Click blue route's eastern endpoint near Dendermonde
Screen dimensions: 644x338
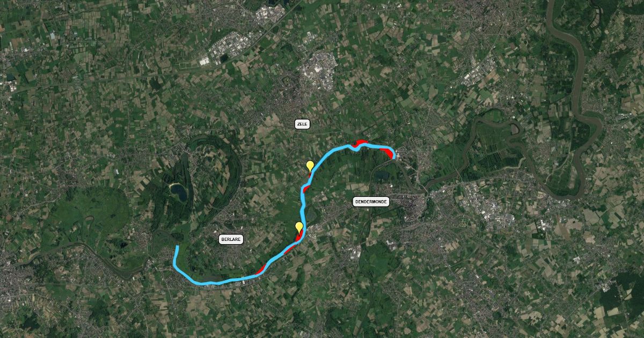point(393,157)
